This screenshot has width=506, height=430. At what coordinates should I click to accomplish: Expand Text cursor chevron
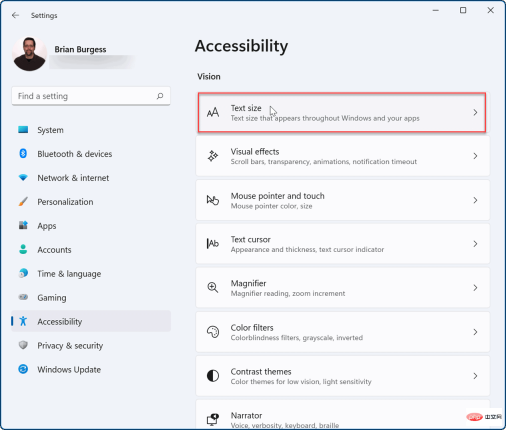point(475,244)
